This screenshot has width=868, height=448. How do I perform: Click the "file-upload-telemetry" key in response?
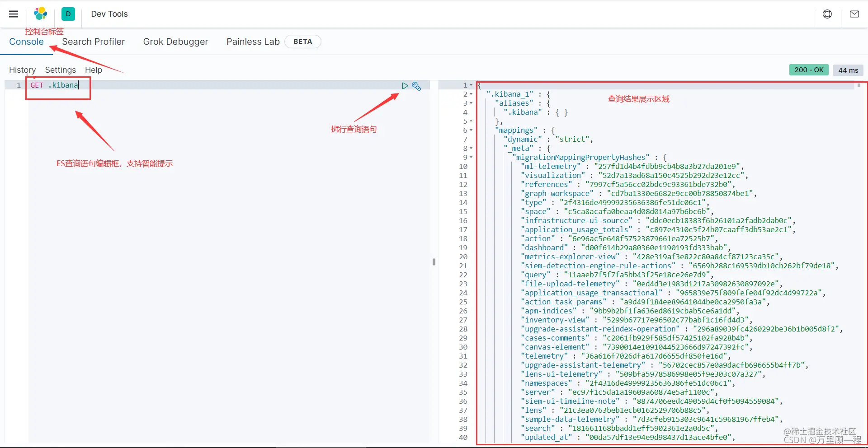(570, 284)
